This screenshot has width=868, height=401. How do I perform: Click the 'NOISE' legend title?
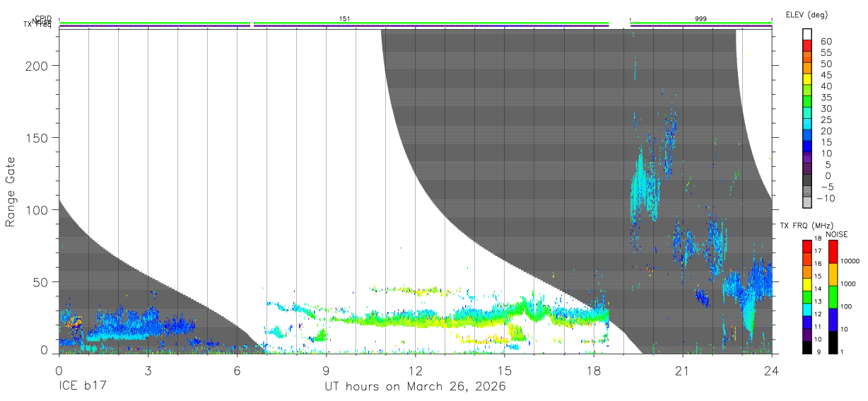(837, 234)
